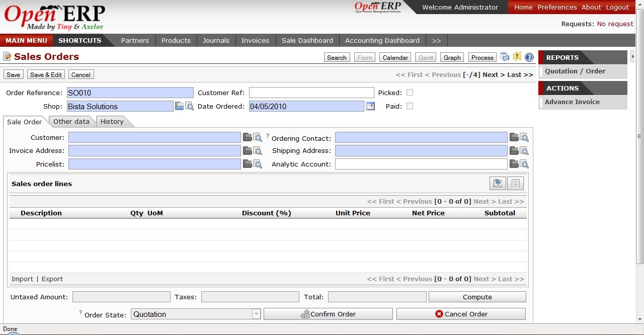The image size is (644, 335).
Task: Click the search magnifier beside Customer field
Action: pyautogui.click(x=258, y=137)
